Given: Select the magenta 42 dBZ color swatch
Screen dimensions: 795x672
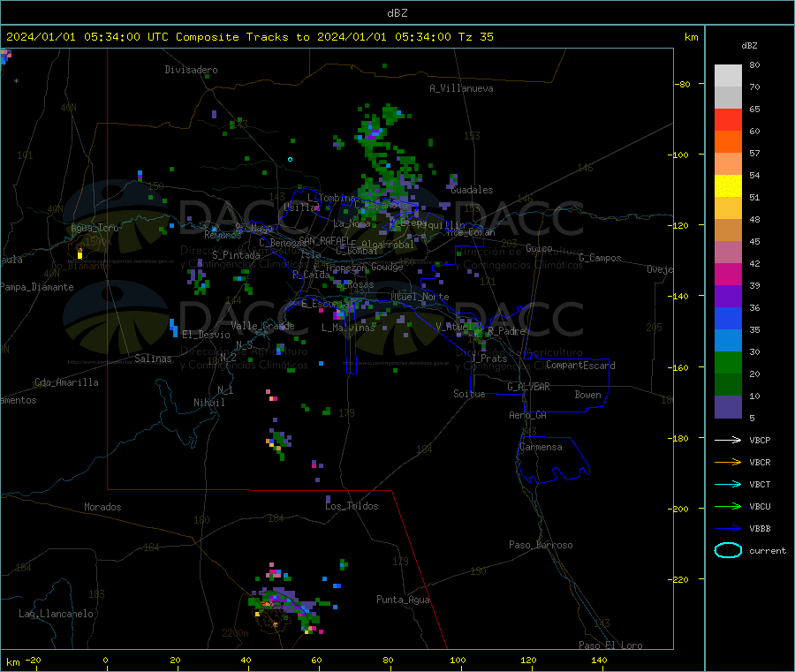Looking at the screenshot, I should pos(728,274).
